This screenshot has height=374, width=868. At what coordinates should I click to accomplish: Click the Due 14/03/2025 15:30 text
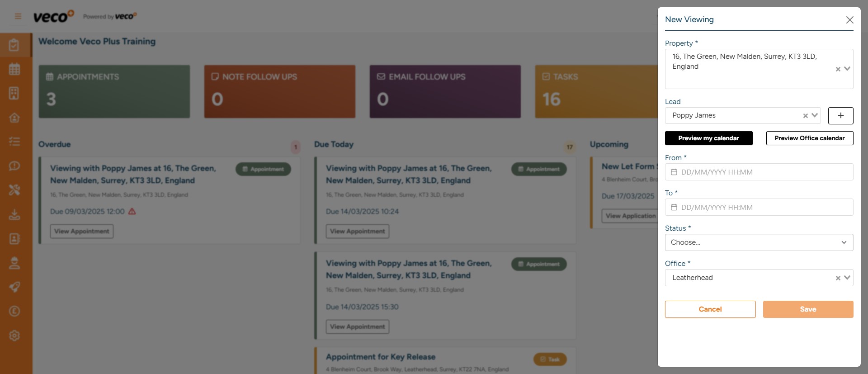point(362,307)
